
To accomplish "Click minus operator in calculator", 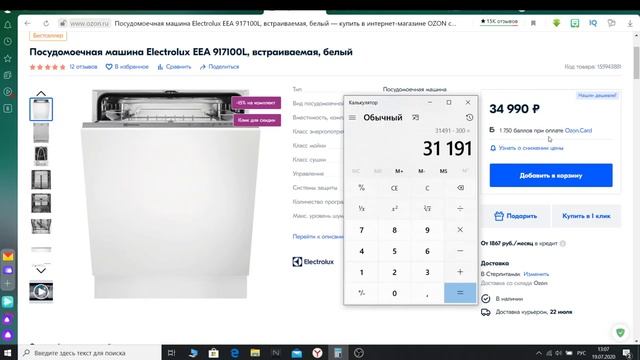I will tap(460, 251).
